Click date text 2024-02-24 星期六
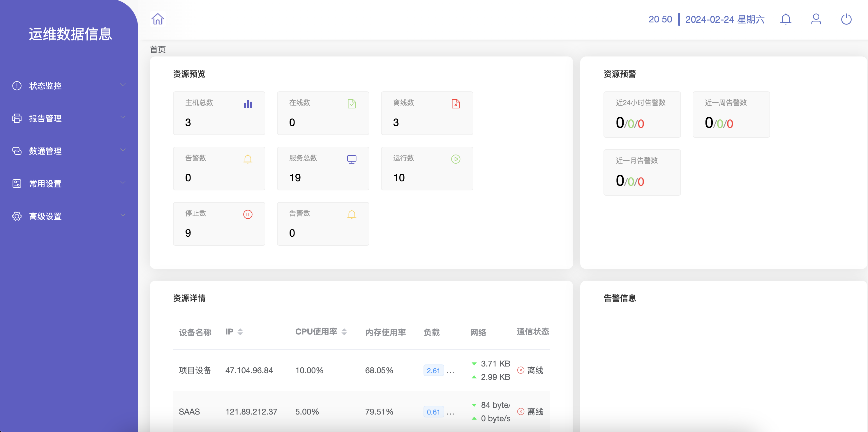Screen dimensions: 868x432 [x=725, y=20]
